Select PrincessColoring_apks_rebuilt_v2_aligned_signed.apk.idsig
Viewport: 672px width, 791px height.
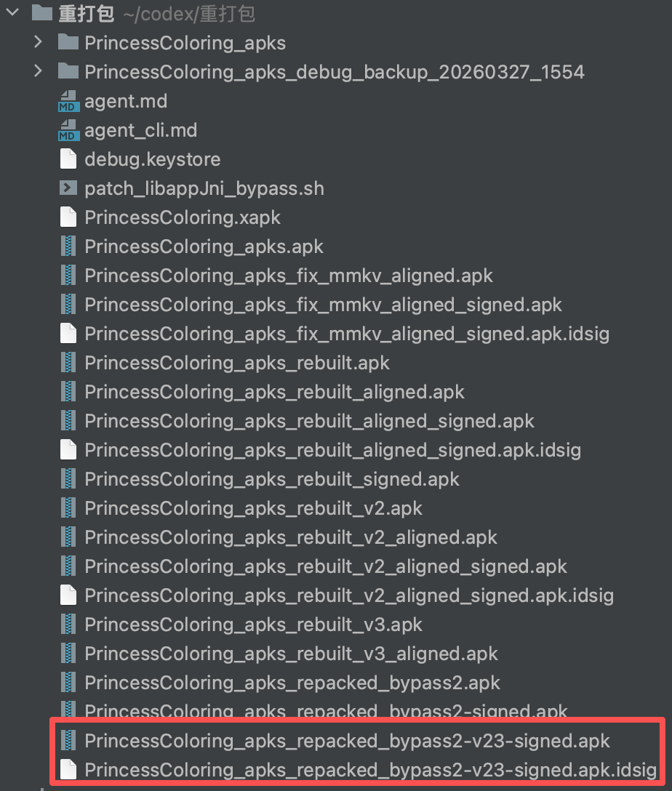tap(349, 595)
